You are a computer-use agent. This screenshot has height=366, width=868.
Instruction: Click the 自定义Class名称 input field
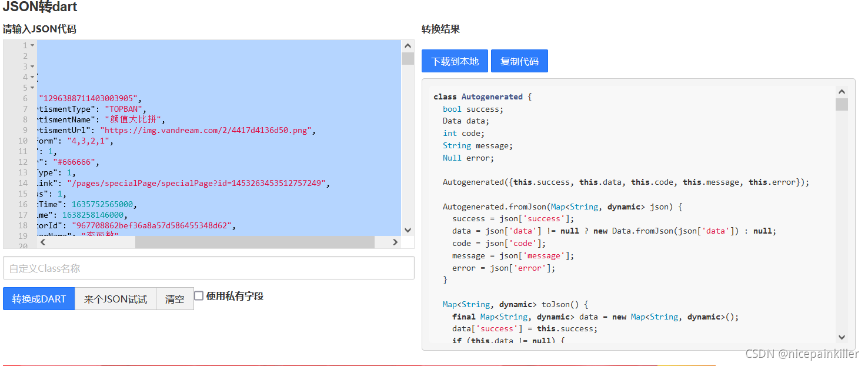209,268
